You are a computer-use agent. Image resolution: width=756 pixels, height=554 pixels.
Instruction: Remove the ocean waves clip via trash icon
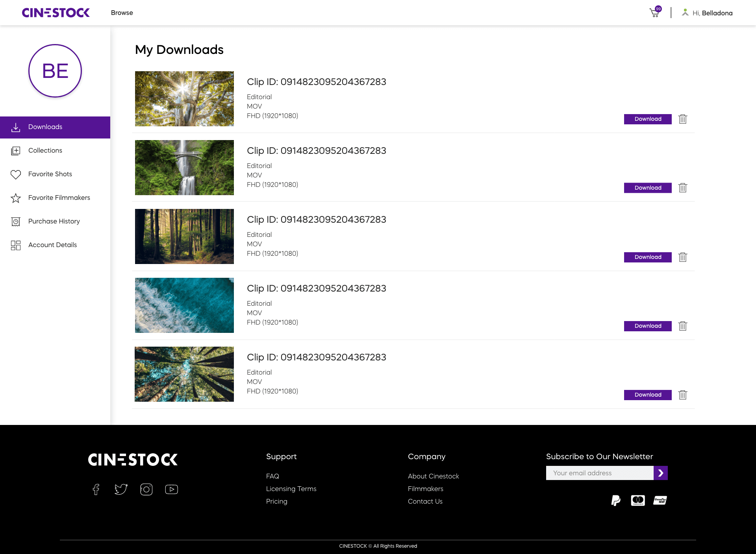coord(682,326)
